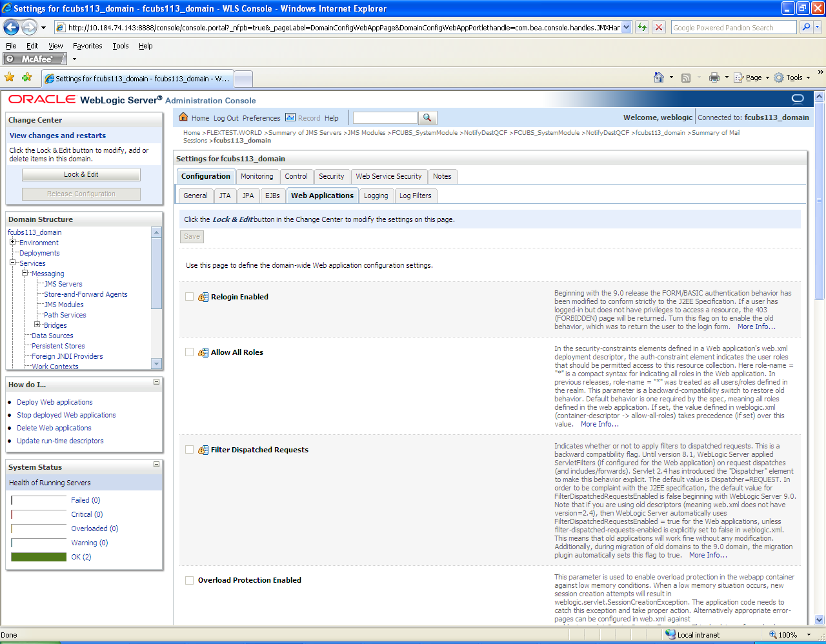Click the icon beside Allow All Roles label
Image resolution: width=826 pixels, height=644 pixels.
(x=203, y=352)
